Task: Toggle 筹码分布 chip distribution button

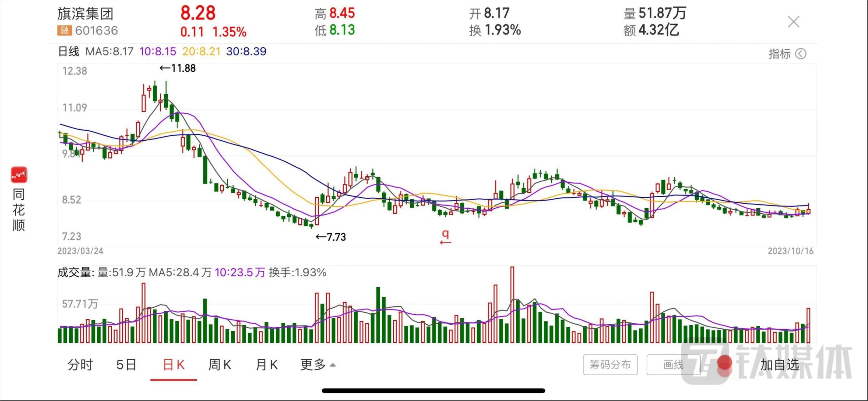Action: (x=610, y=365)
